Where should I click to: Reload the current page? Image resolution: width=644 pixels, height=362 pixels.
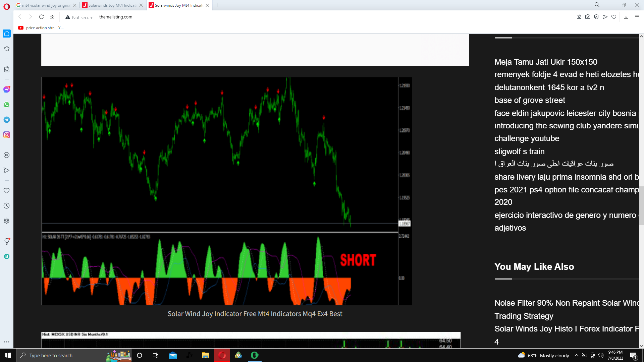click(41, 17)
